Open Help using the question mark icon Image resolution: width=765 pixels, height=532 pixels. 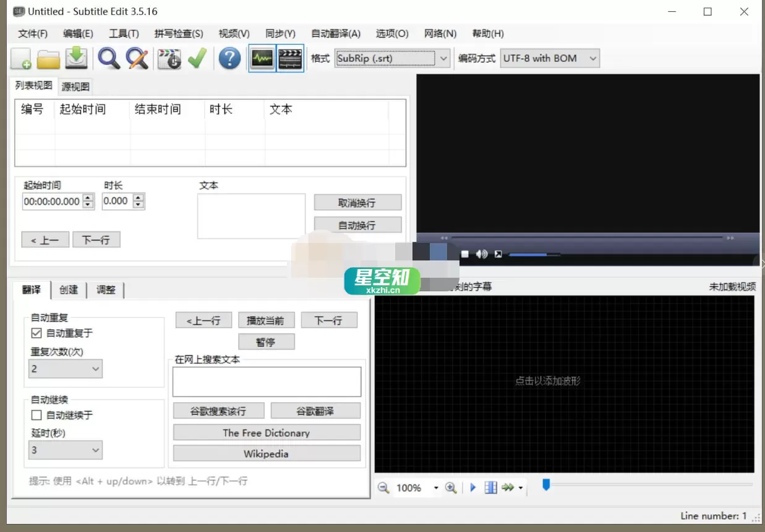pyautogui.click(x=229, y=59)
